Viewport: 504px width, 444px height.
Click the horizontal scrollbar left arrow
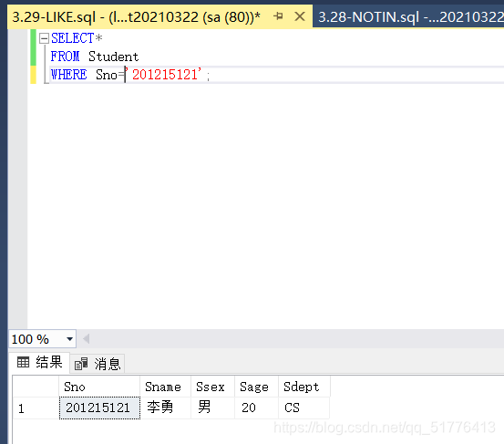(x=87, y=339)
